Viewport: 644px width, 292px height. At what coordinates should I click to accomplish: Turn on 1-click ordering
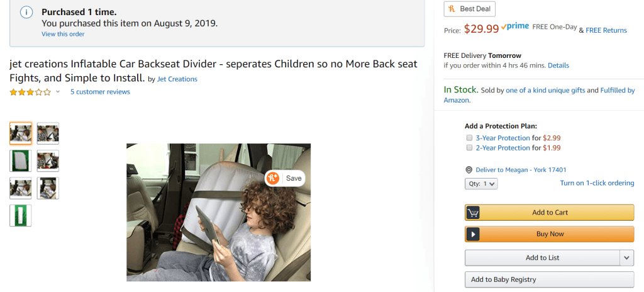597,183
